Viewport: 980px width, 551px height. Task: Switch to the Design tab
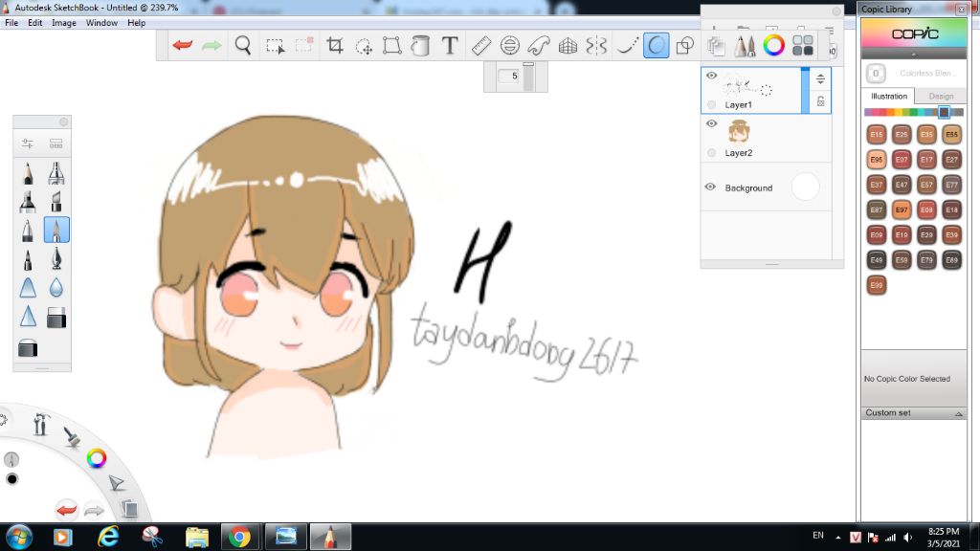click(941, 97)
